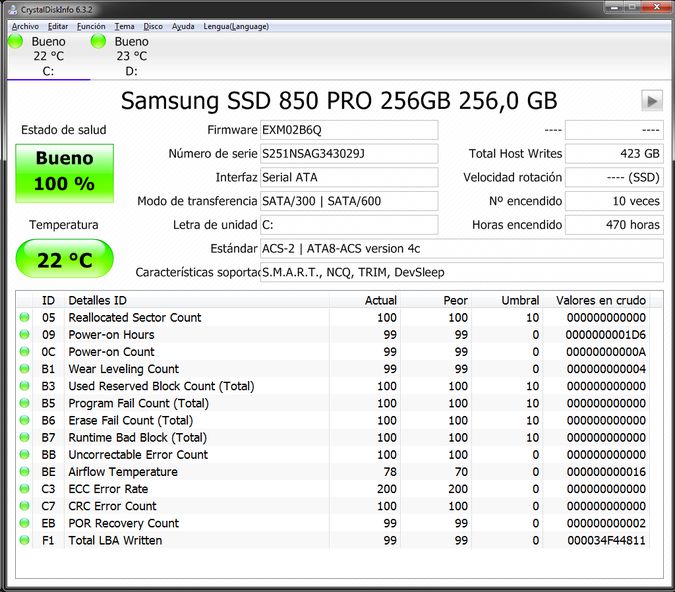Click the 22 °C temperature button
Image resolution: width=675 pixels, height=592 pixels.
(x=65, y=259)
